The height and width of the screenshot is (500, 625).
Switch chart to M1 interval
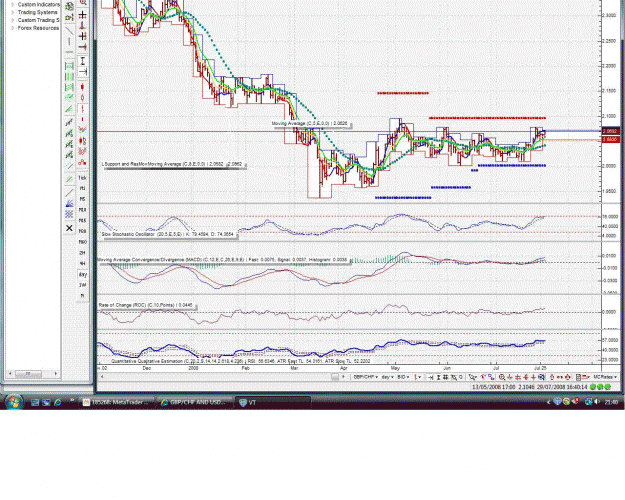(x=83, y=188)
